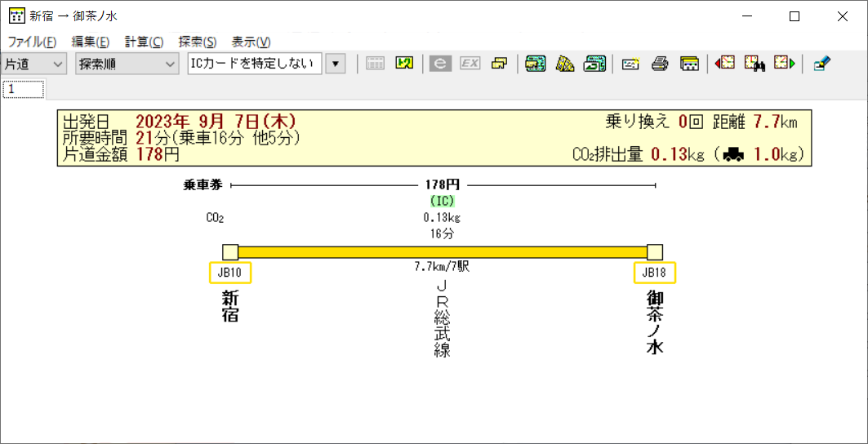The image size is (868, 444).
Task: Expand the 片道 trip type dropdown
Action: [33, 64]
